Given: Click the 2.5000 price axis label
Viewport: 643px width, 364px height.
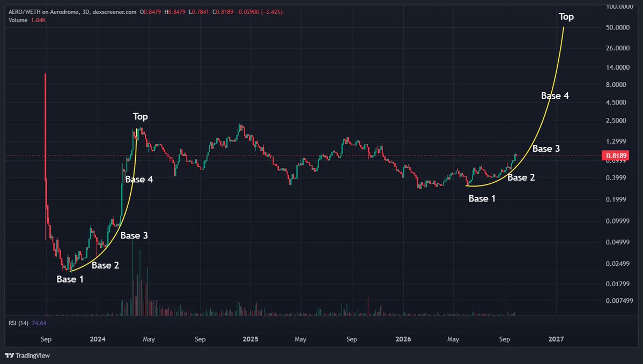Looking at the screenshot, I should 616,121.
